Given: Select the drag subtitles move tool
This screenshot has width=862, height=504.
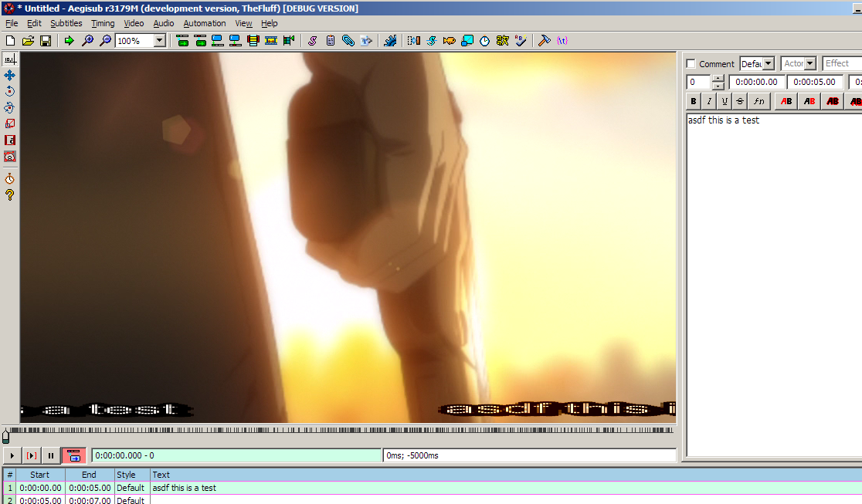Looking at the screenshot, I should click(x=10, y=76).
